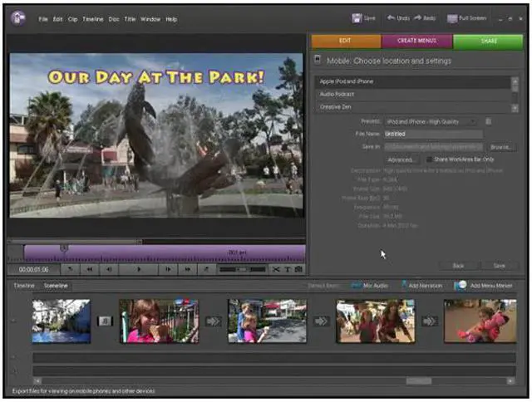Viewport: 532px width, 402px height.
Task: Click the File Name input field
Action: [x=433, y=135]
